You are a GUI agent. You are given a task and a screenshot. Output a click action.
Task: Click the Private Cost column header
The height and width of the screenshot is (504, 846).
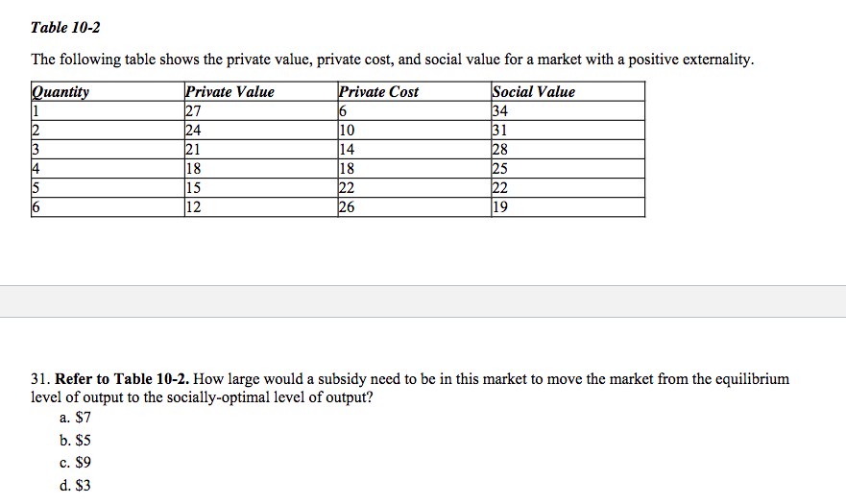[378, 92]
